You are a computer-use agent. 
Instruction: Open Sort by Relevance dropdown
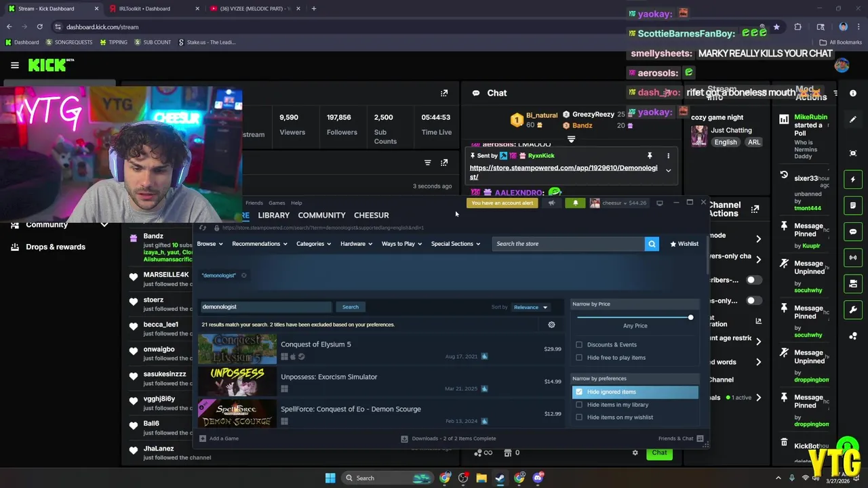(530, 307)
